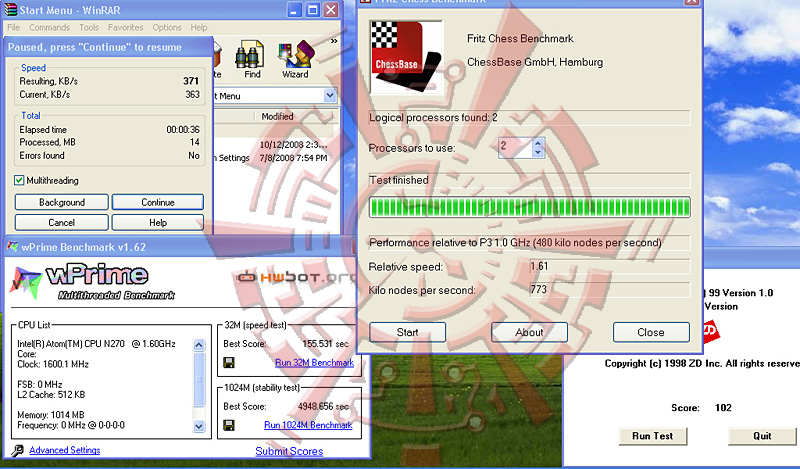
Task: Expand the WinRAR toolbar overflow chevron
Action: point(334,41)
